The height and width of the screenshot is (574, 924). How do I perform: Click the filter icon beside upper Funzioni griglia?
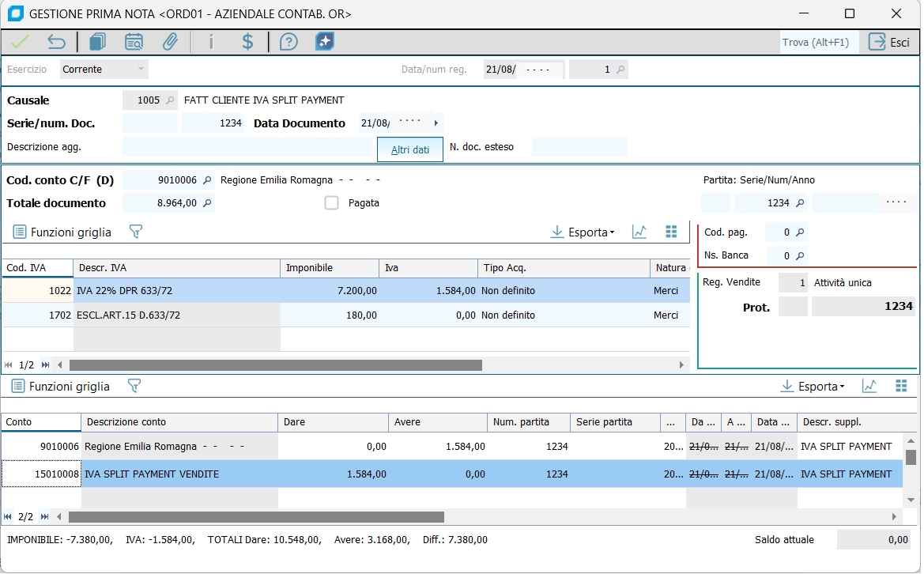coord(136,232)
